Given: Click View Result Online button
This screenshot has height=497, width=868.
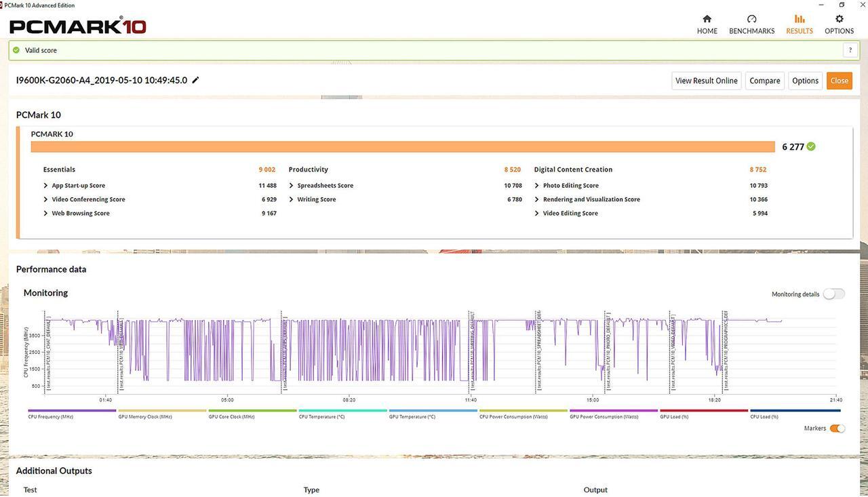Looking at the screenshot, I should coord(706,81).
